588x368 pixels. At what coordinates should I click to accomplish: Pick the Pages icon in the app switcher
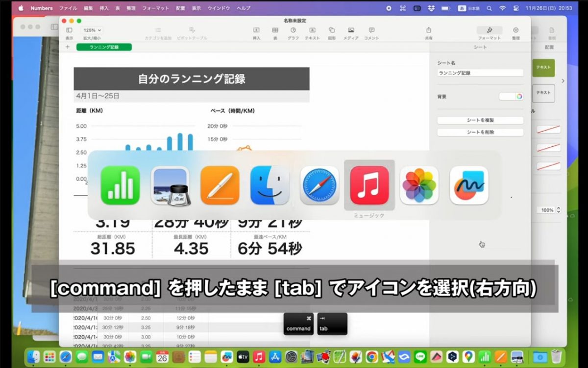pos(220,185)
